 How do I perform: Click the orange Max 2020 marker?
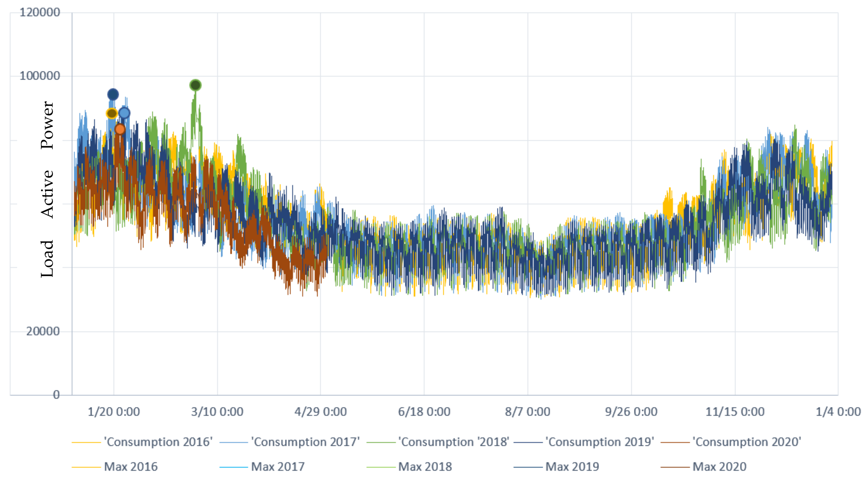click(x=120, y=129)
